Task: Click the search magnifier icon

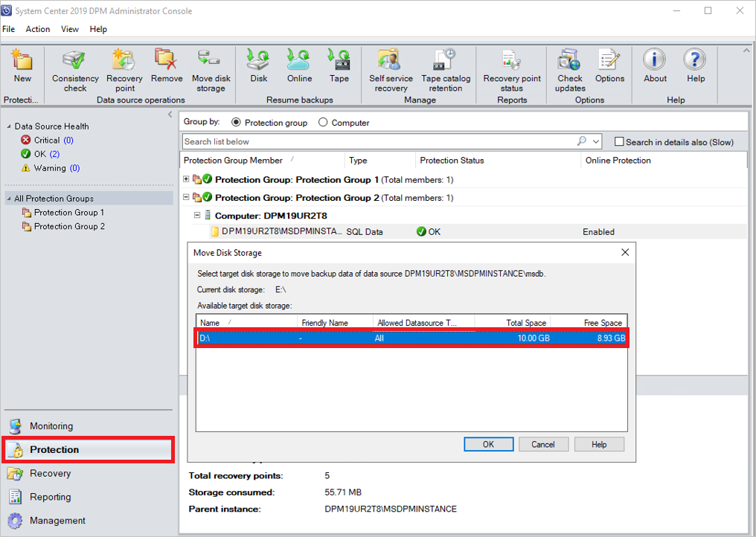Action: click(582, 141)
